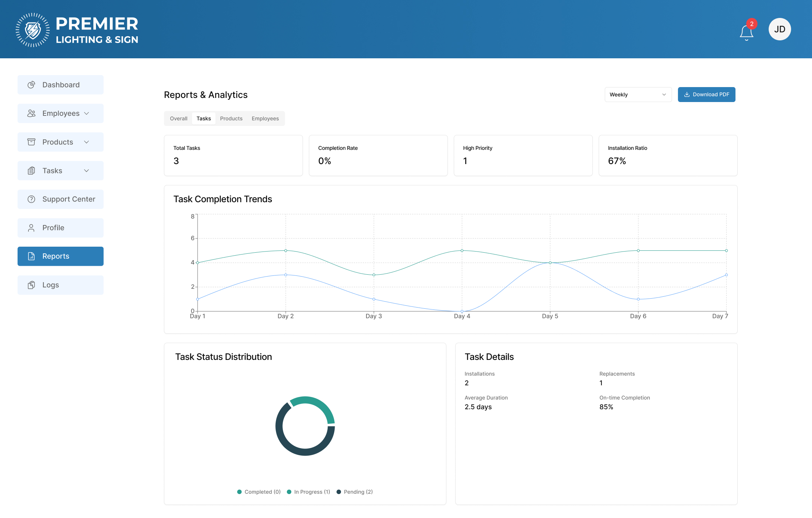Screen dimensions: 812x518
Task: Switch to the Employees report tab
Action: point(265,118)
